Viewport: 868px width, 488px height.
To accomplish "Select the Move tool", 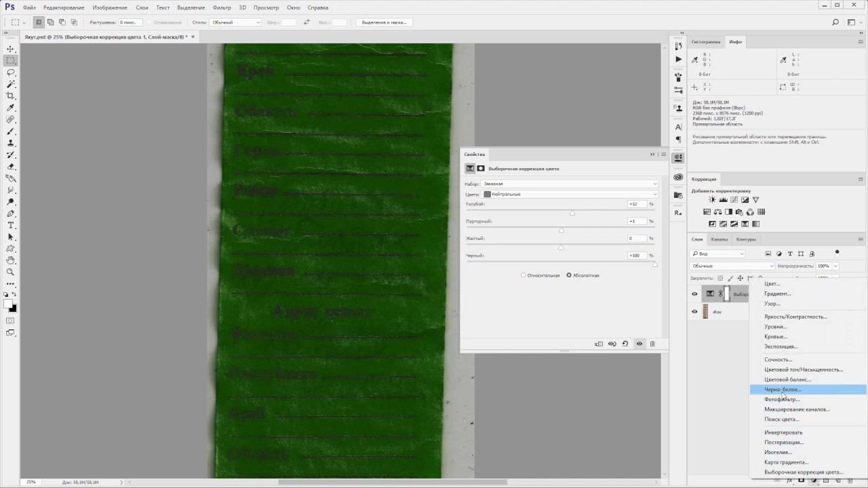I will [11, 49].
